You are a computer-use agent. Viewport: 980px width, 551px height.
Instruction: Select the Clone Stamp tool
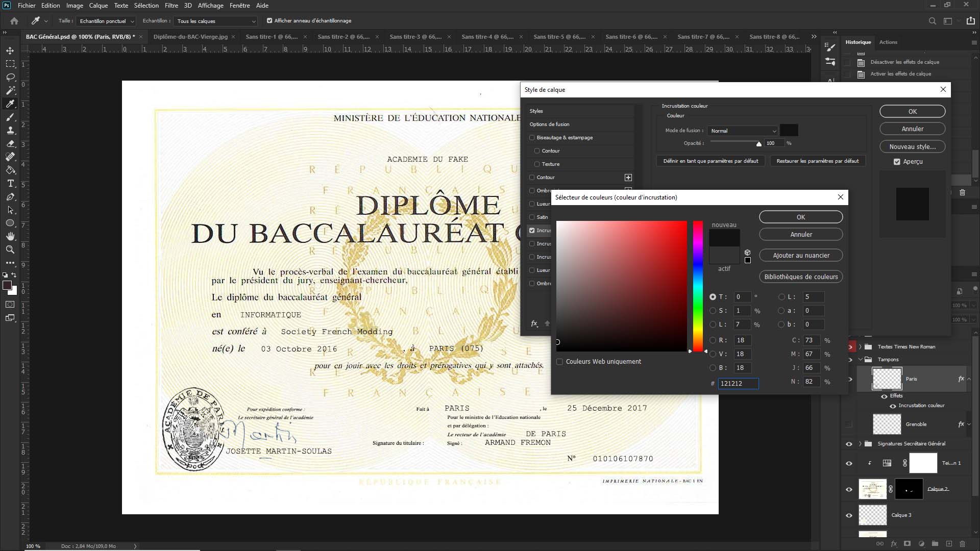point(10,130)
